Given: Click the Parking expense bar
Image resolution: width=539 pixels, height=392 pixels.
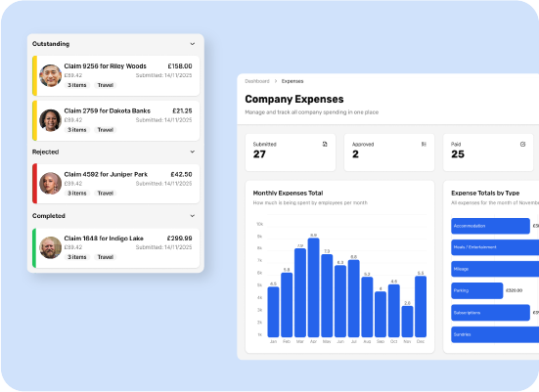Looking at the screenshot, I should [477, 290].
